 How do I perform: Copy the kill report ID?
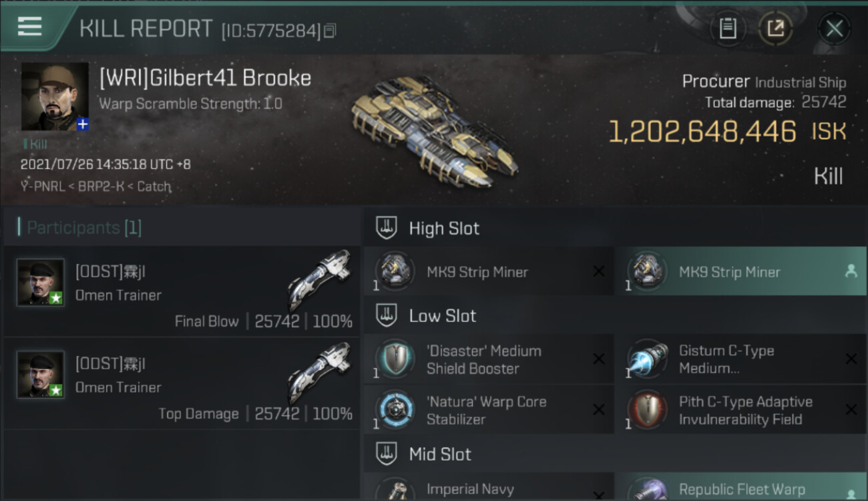click(331, 31)
